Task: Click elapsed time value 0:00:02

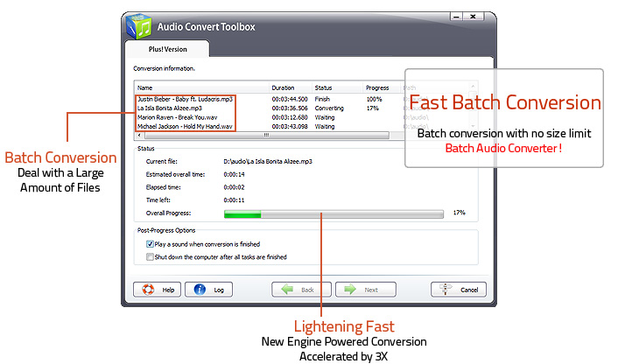Action: pos(234,187)
